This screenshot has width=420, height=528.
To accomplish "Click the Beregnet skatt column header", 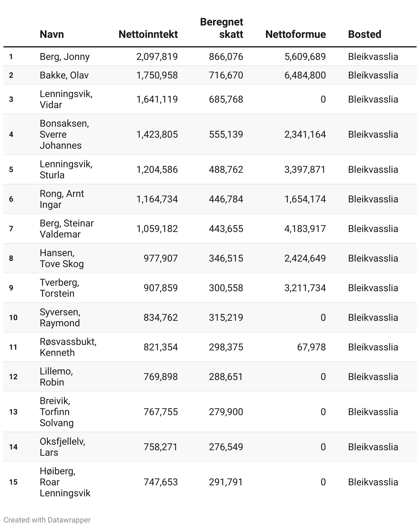I will (x=222, y=28).
